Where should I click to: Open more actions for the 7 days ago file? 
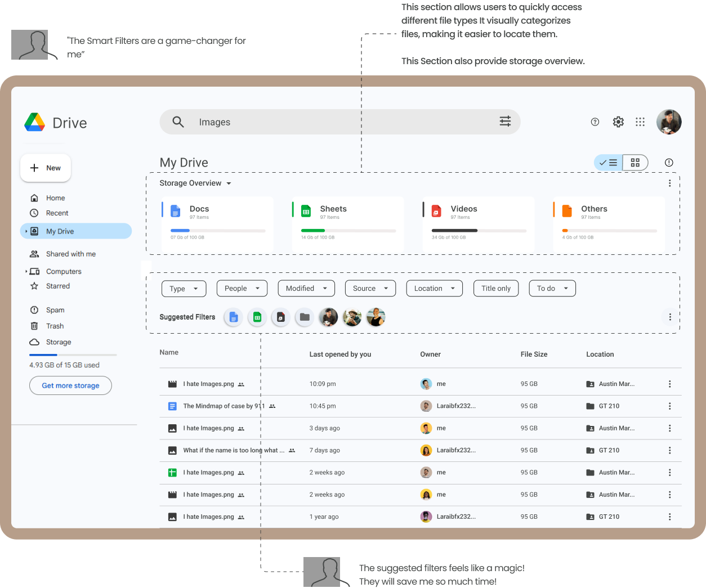pos(669,450)
